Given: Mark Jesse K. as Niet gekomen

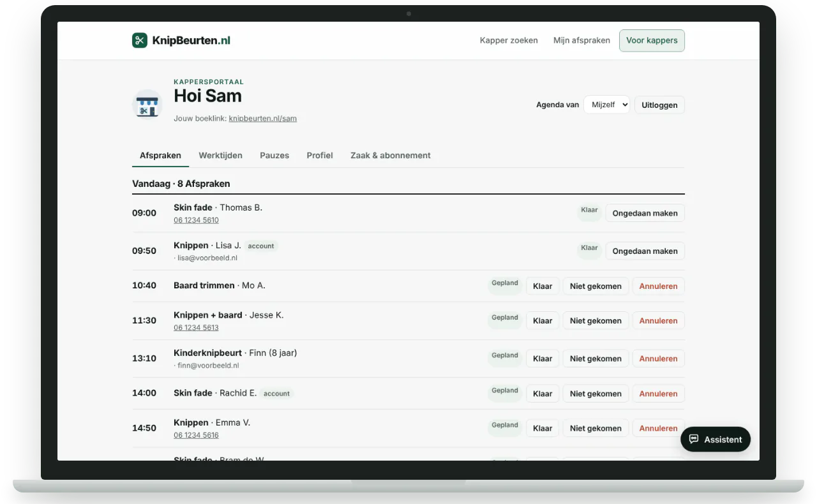Looking at the screenshot, I should click(596, 321).
